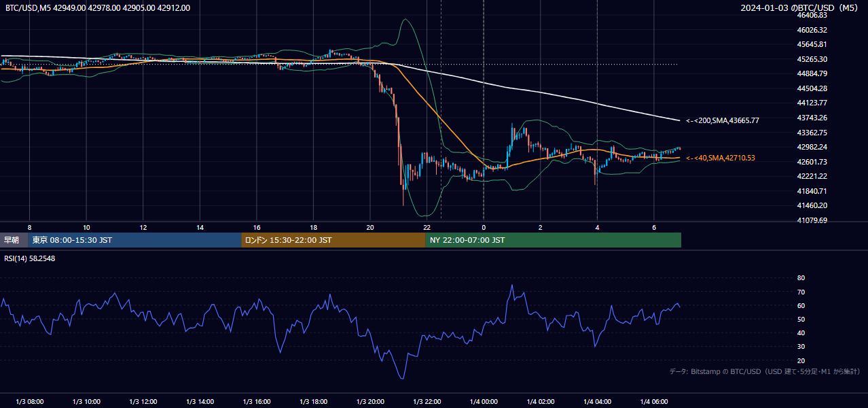This screenshot has height=408, width=868.
Task: Click the RSI scale value 50
Action: tap(801, 319)
